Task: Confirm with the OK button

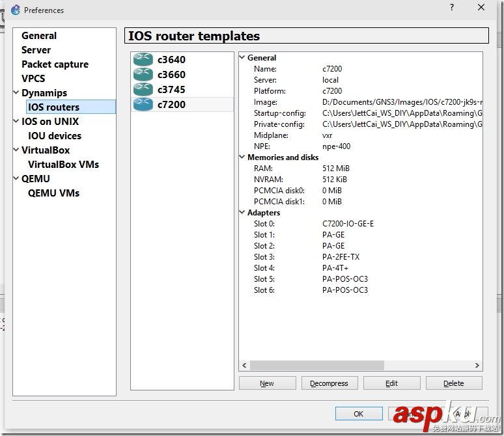Action: click(359, 414)
